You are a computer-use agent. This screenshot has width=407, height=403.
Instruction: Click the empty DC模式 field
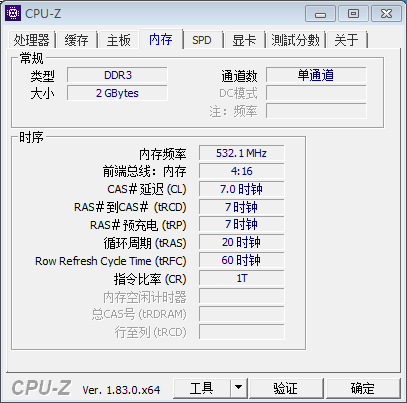(x=316, y=93)
